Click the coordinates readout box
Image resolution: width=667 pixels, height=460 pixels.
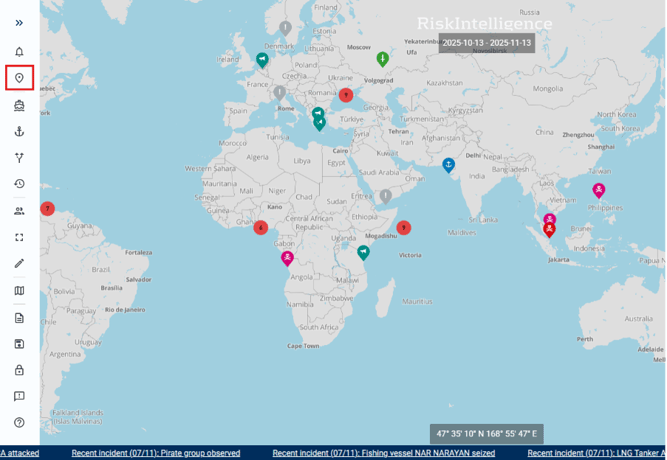tap(487, 434)
